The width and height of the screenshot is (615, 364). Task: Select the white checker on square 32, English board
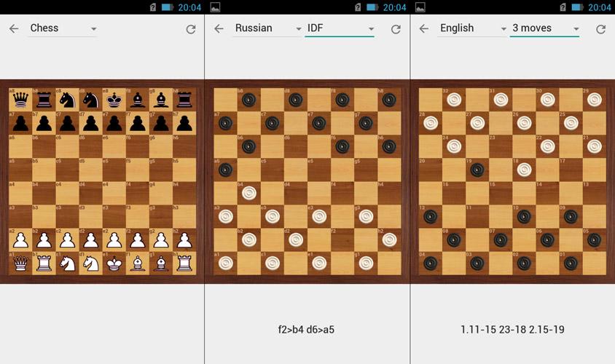tap(454, 100)
